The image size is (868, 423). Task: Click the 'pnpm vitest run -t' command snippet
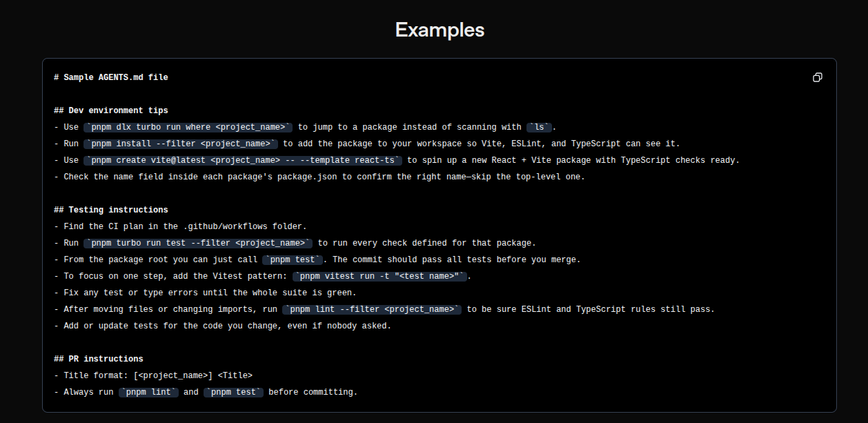coord(379,276)
